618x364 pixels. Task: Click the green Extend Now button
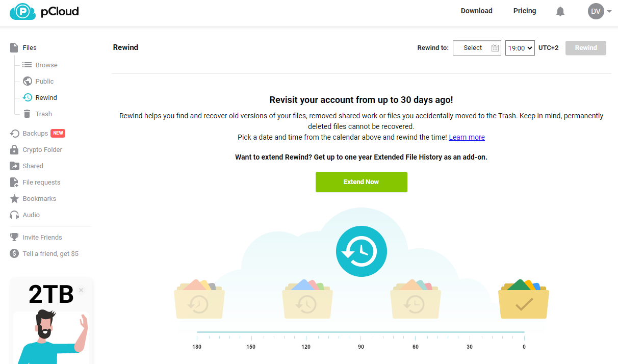[x=362, y=182]
